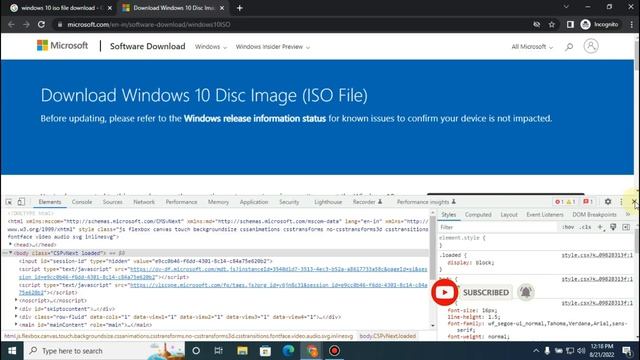Switch to Computed styles tab

coord(478,215)
